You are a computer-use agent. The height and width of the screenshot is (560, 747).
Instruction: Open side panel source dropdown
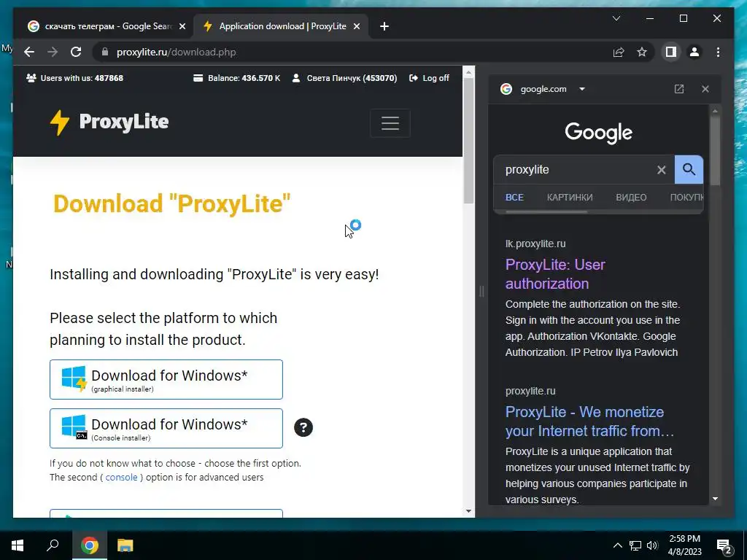pyautogui.click(x=581, y=88)
